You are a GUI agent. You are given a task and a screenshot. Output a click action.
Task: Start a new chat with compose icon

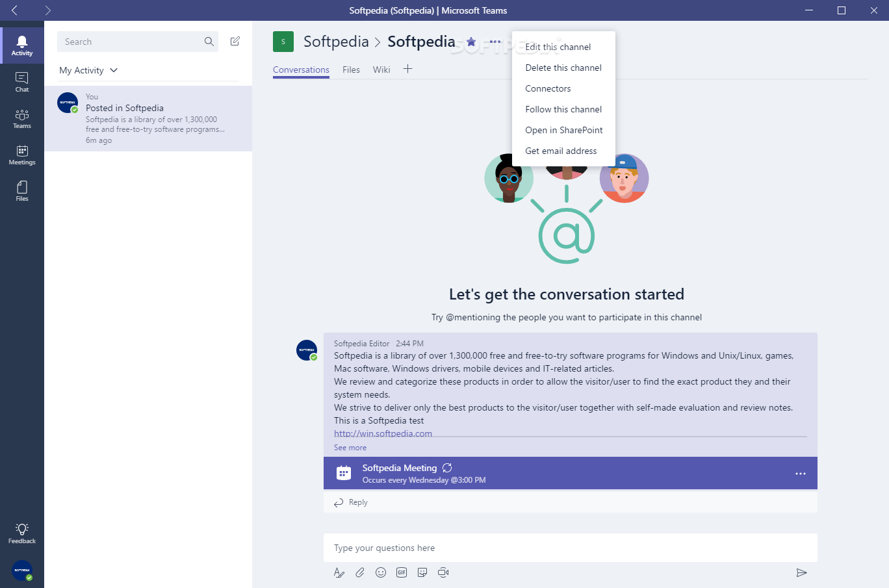(x=235, y=42)
